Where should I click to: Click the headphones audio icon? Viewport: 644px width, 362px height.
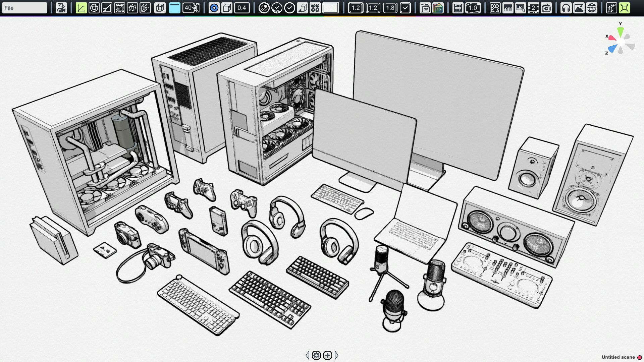[566, 8]
